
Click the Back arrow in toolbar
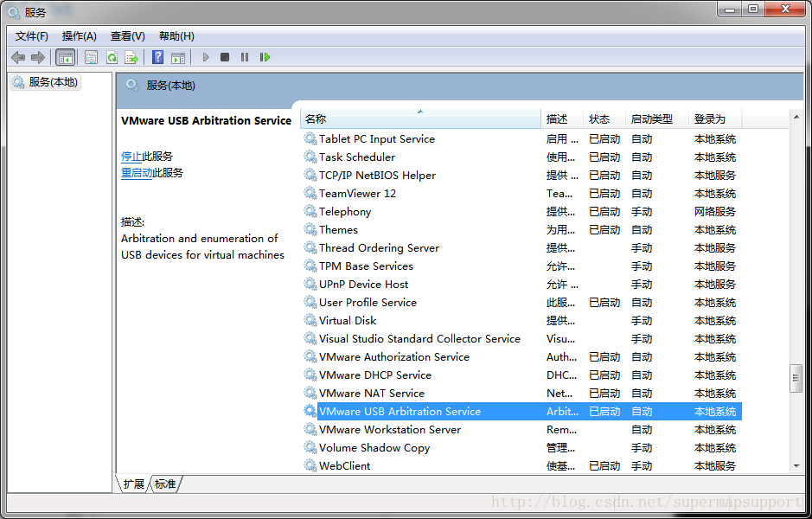tap(18, 57)
